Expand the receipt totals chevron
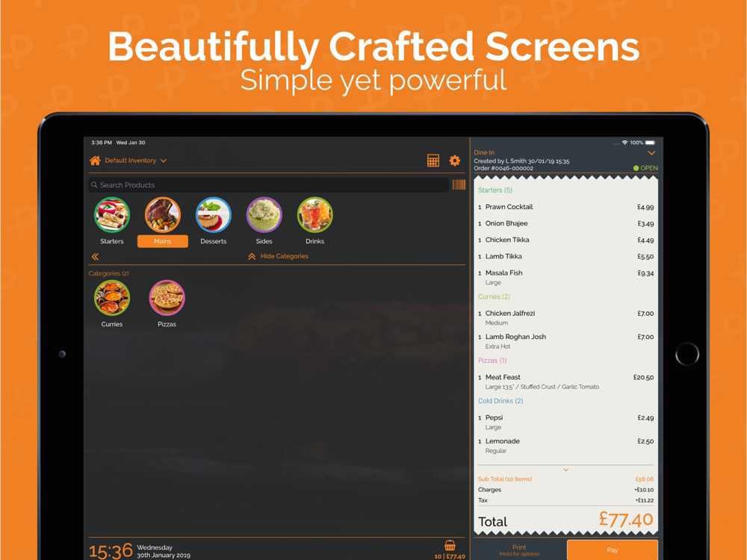The image size is (747, 560). coord(566,470)
